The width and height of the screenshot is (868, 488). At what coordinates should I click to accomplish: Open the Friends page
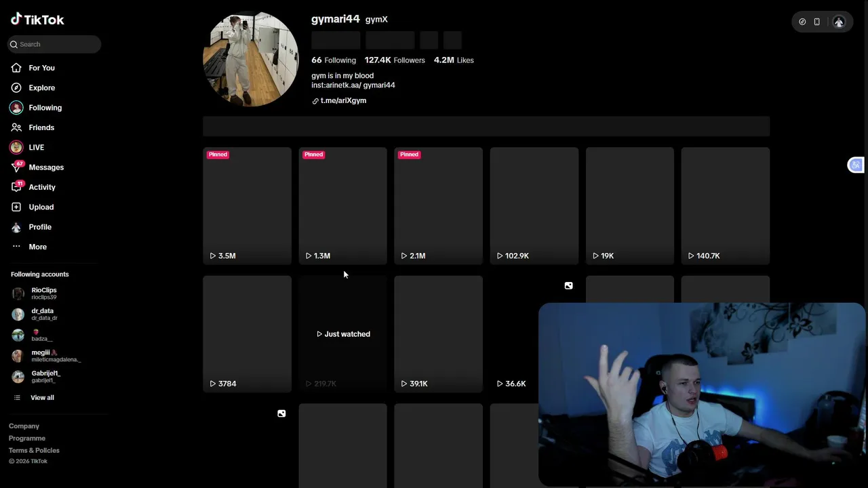point(41,127)
